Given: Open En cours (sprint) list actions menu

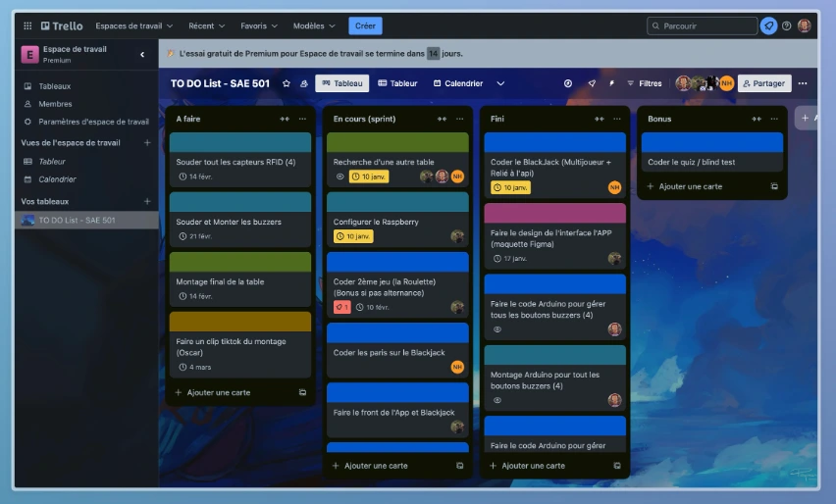Looking at the screenshot, I should click(x=459, y=119).
